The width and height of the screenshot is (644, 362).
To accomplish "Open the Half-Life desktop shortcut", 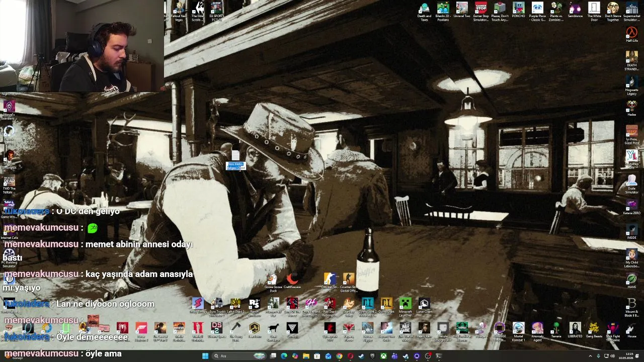I will pos(632,35).
